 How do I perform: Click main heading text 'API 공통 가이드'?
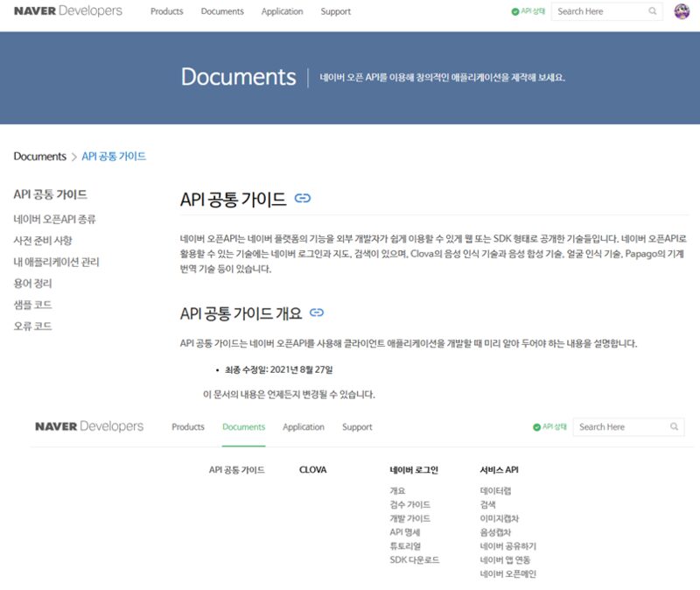click(x=233, y=200)
